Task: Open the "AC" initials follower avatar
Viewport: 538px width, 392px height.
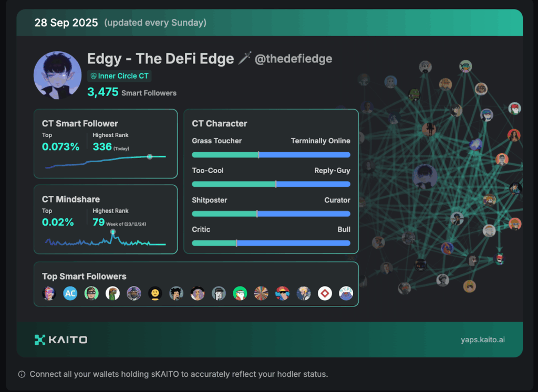Action: (x=70, y=293)
